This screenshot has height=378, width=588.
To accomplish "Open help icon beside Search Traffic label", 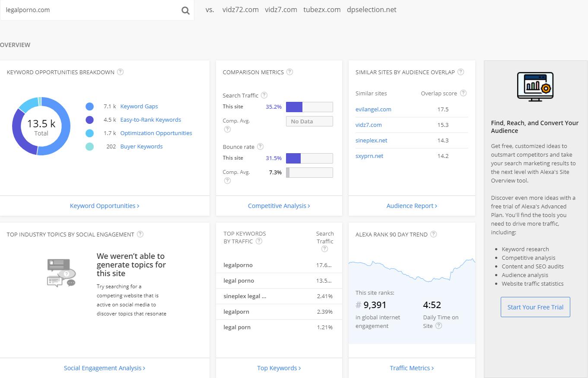I will pos(264,95).
